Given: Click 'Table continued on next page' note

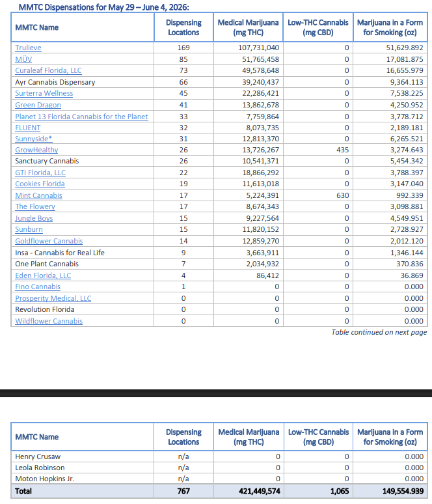Looking at the screenshot, I should (x=379, y=332).
